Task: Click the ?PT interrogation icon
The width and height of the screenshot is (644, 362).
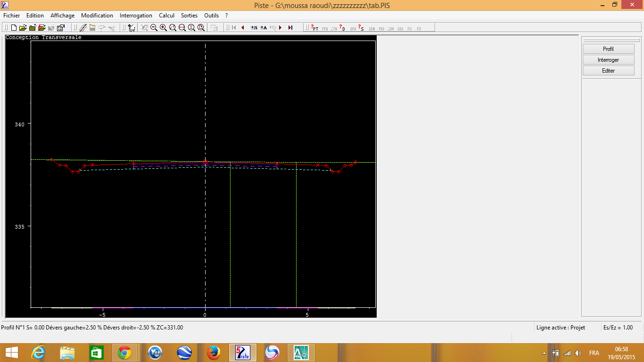Action: (x=314, y=28)
